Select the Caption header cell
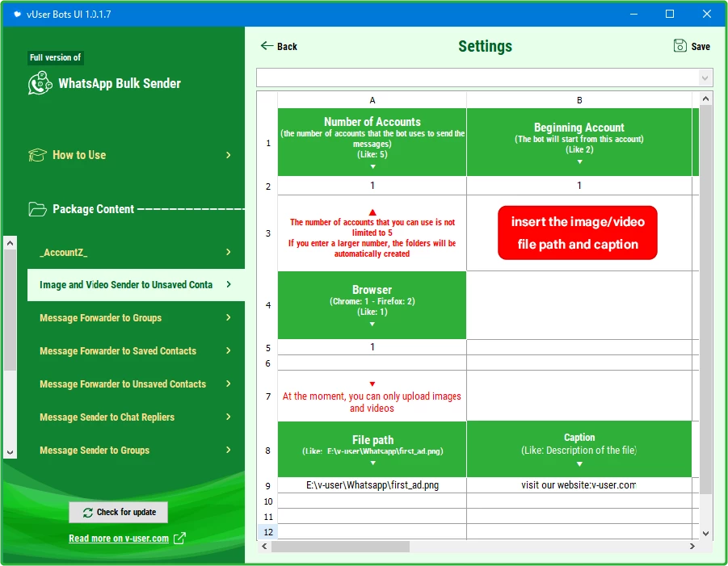The height and width of the screenshot is (566, 728). click(579, 450)
